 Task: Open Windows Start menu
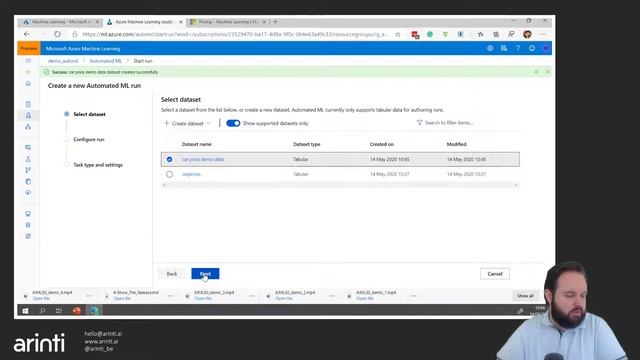(25, 311)
